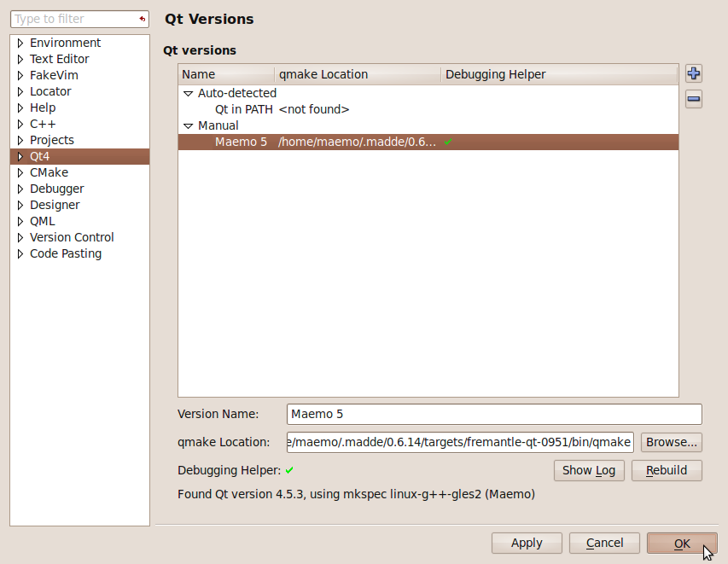Viewport: 728px width, 564px height.
Task: Open the debugging helper Show Log
Action: pos(589,470)
